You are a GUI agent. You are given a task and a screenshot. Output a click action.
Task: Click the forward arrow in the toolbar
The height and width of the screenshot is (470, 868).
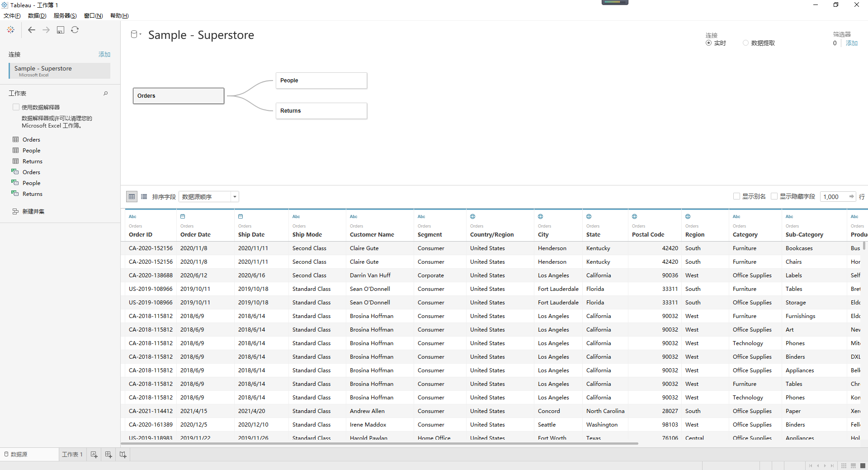(46, 30)
